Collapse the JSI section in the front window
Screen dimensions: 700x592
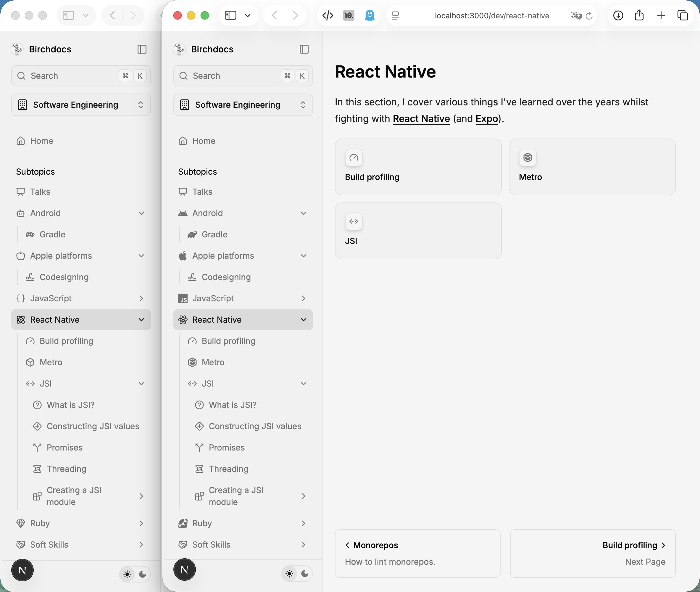pos(304,384)
